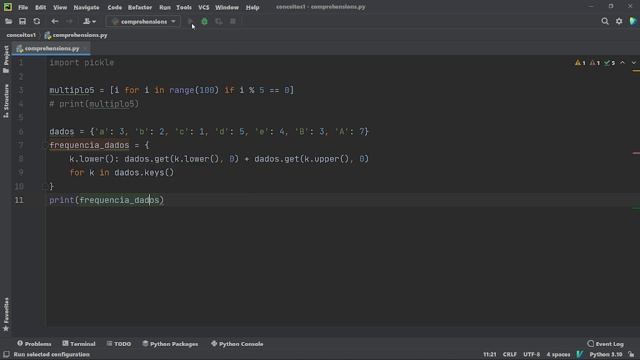The height and width of the screenshot is (360, 640).
Task: Open the TODO tool window
Action: 119,344
